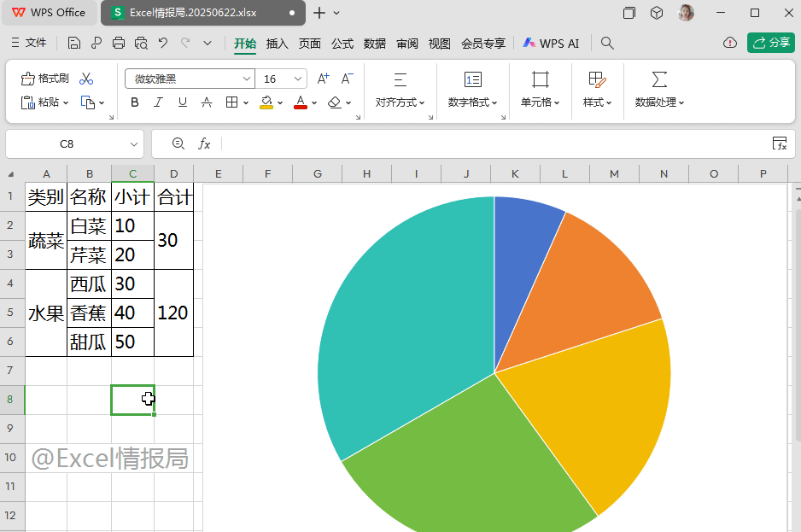Expand the Paste (粘贴) dropdown arrow
The width and height of the screenshot is (801, 532).
(66, 102)
